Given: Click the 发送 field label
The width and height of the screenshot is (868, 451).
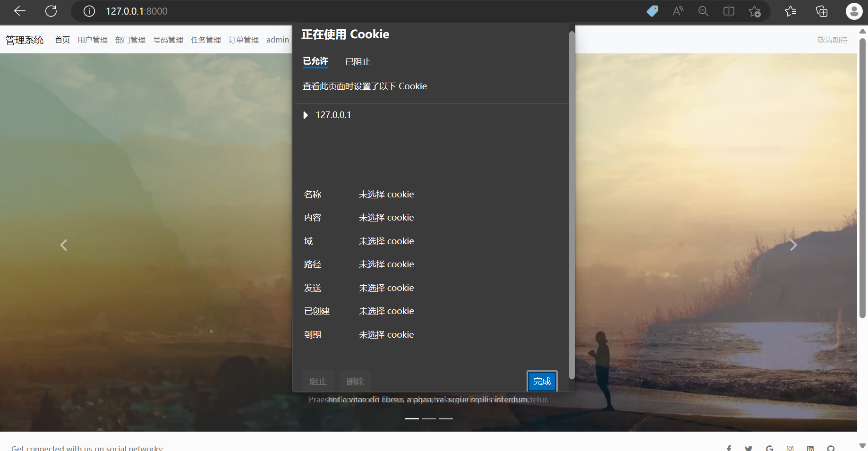Looking at the screenshot, I should point(313,288).
